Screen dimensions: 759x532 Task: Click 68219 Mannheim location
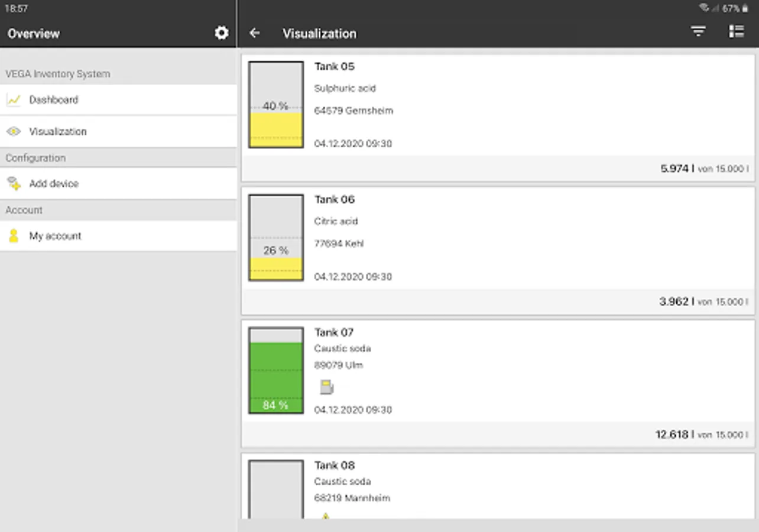(x=352, y=498)
